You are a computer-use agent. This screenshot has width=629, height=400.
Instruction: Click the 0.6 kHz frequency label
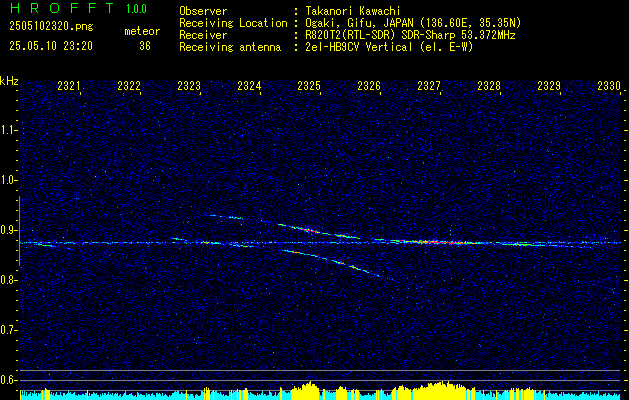point(8,380)
